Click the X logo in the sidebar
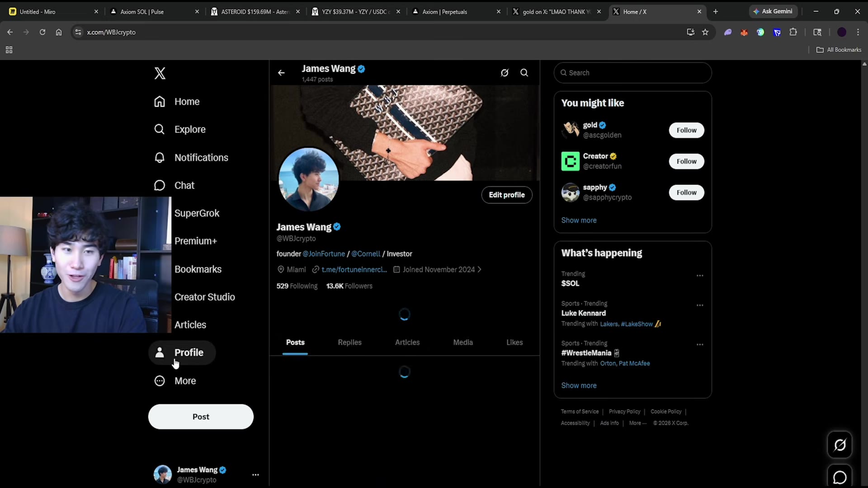The image size is (868, 488). pyautogui.click(x=160, y=73)
